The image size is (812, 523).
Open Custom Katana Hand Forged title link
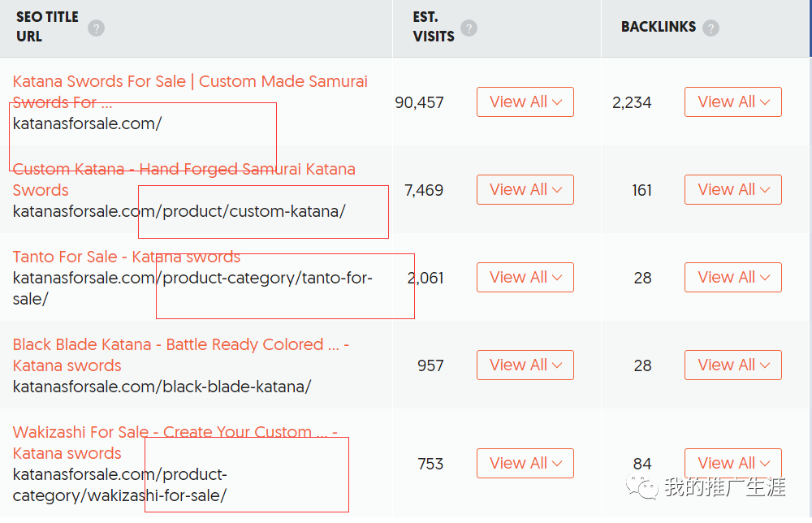(184, 170)
